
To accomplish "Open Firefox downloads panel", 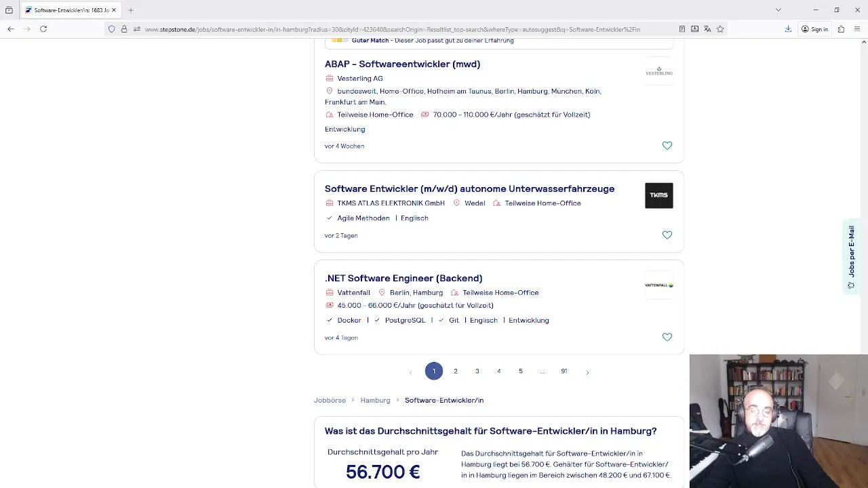I will tap(788, 29).
